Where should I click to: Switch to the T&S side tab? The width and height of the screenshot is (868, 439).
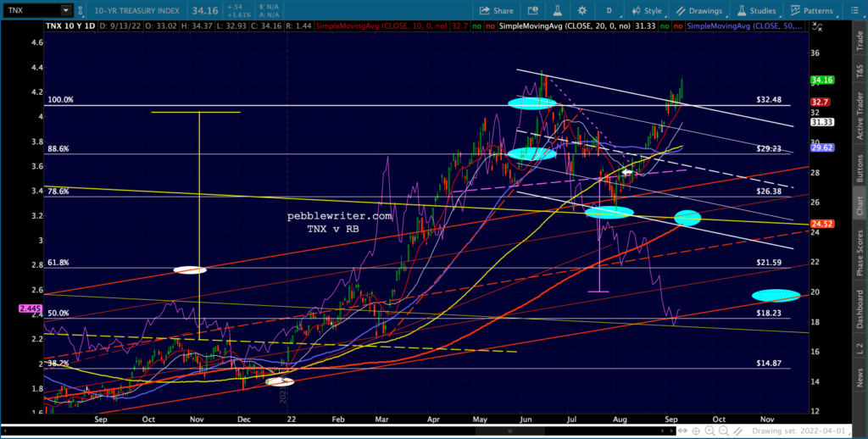click(860, 71)
